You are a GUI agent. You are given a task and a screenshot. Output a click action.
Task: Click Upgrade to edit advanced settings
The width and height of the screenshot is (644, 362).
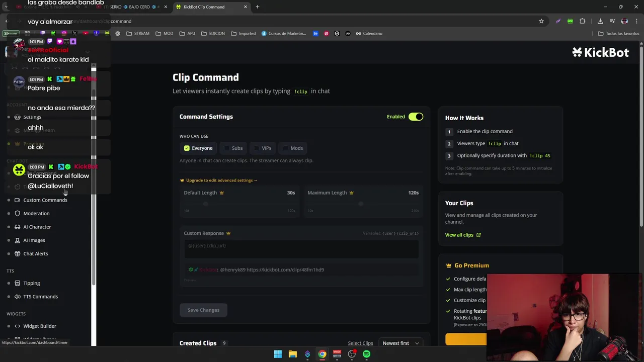[x=219, y=180]
